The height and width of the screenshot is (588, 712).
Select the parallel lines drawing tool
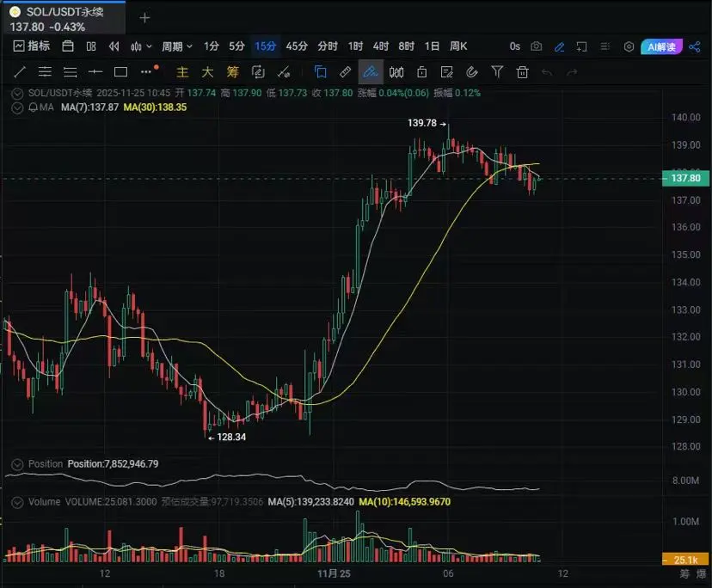click(x=70, y=71)
